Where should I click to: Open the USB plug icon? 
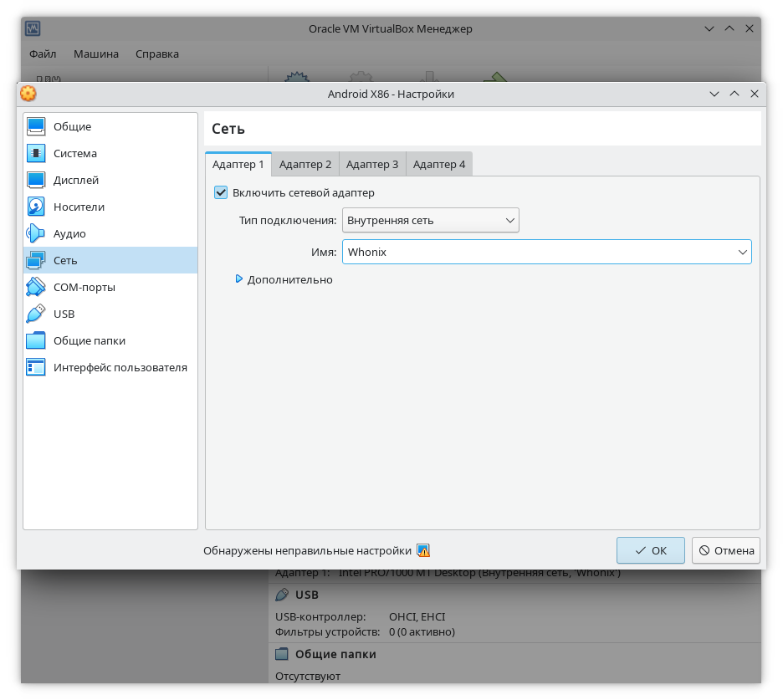pyautogui.click(x=36, y=314)
